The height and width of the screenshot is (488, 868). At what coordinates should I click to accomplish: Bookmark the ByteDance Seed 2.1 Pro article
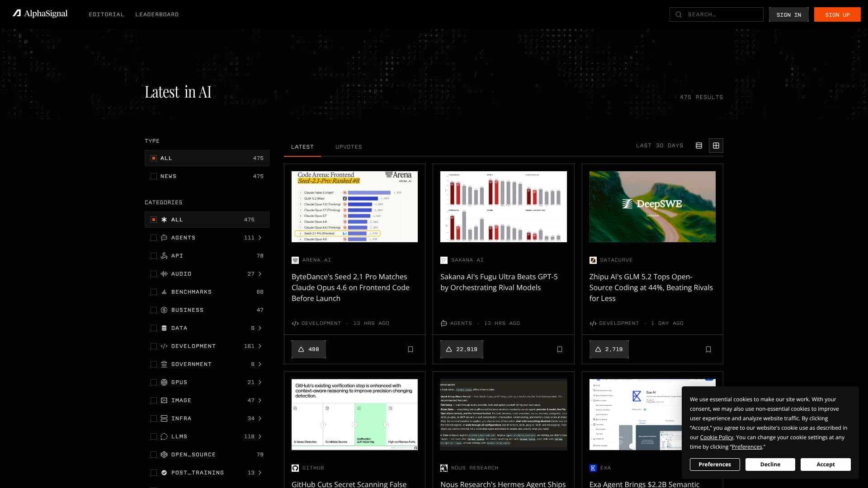click(410, 349)
